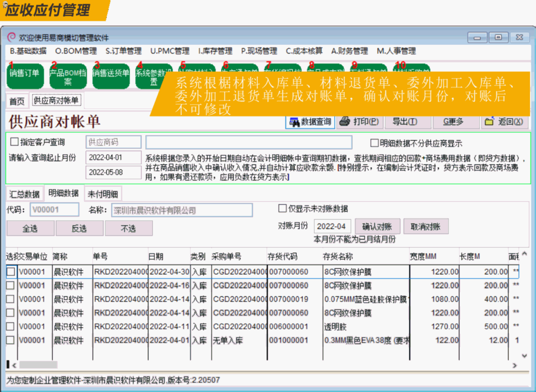Click the table's scroll-up arrow
The image size is (536, 392).
tap(525, 254)
